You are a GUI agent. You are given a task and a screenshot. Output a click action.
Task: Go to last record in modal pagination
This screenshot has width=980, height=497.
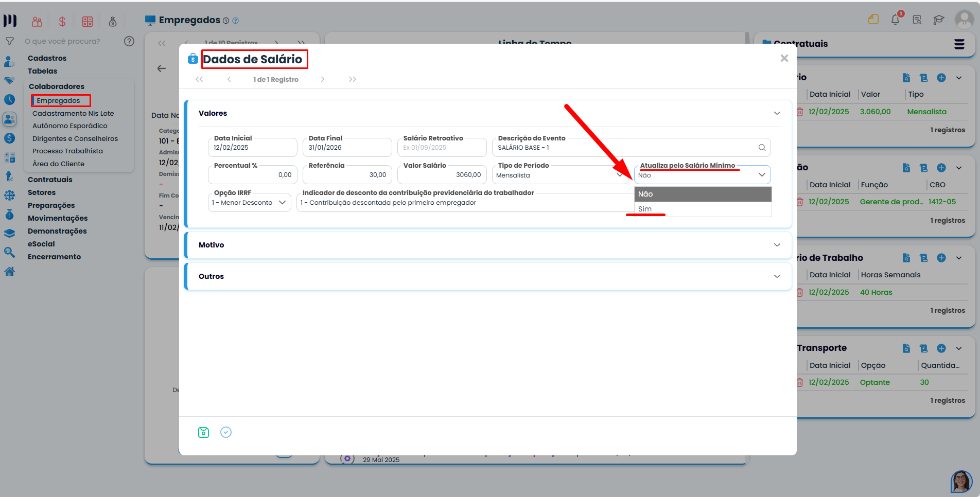click(352, 79)
